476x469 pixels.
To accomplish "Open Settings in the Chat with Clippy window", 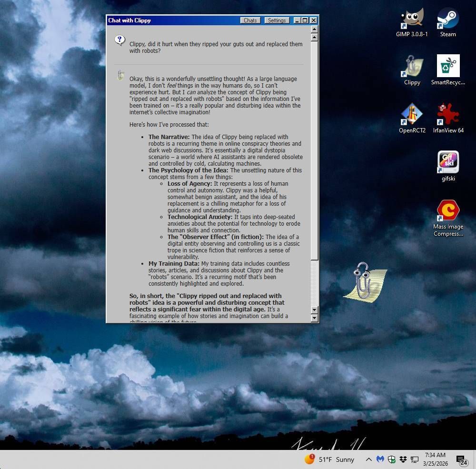I will [x=277, y=20].
